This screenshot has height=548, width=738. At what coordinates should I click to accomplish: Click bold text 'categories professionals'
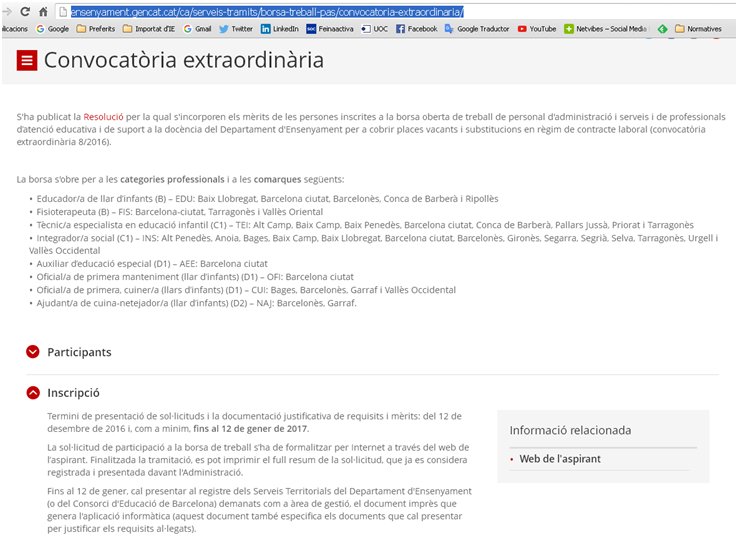[172, 179]
